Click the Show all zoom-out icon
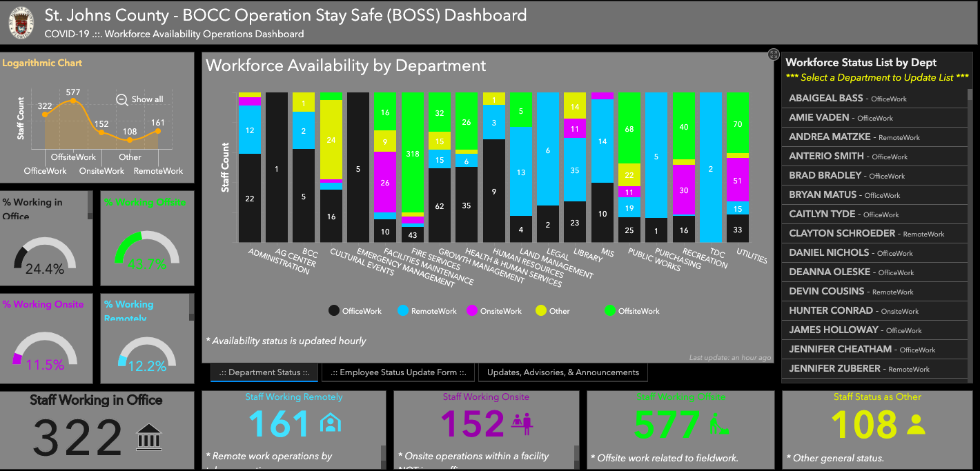The width and height of the screenshot is (980, 471). [122, 99]
